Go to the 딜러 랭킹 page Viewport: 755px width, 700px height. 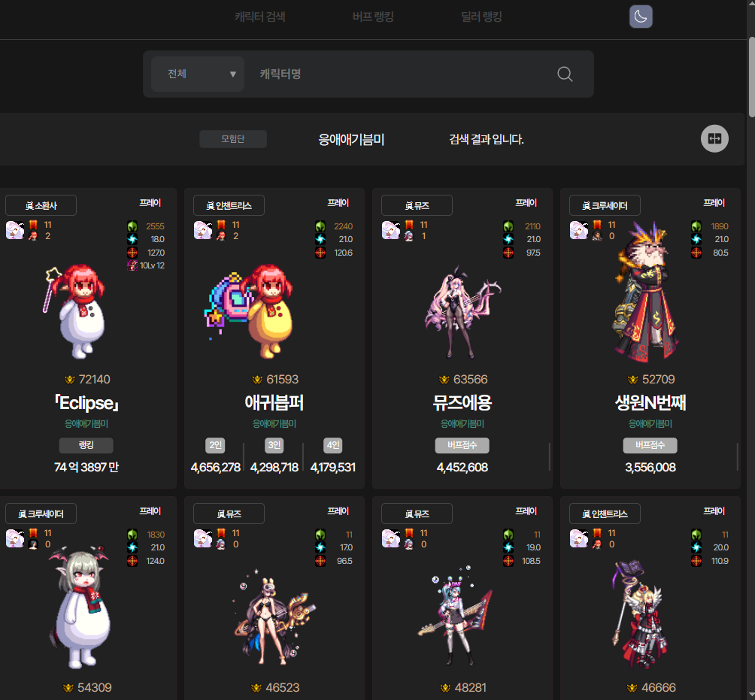click(x=481, y=17)
